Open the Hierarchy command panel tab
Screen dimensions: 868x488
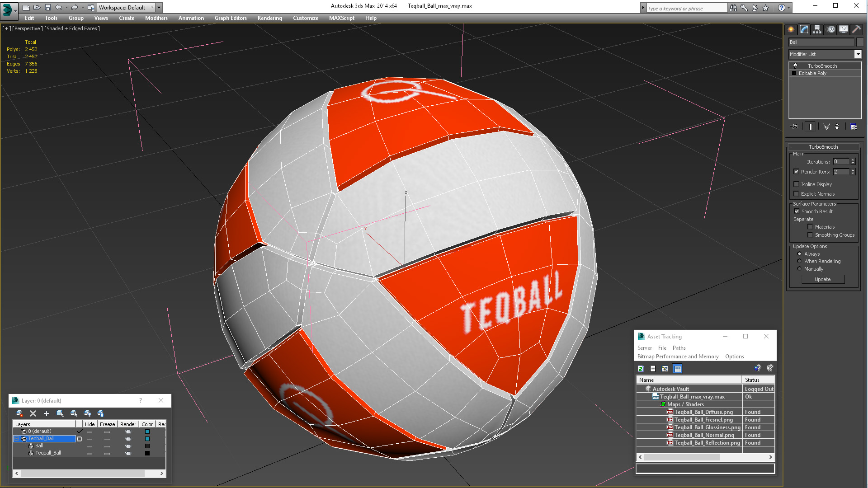[817, 29]
